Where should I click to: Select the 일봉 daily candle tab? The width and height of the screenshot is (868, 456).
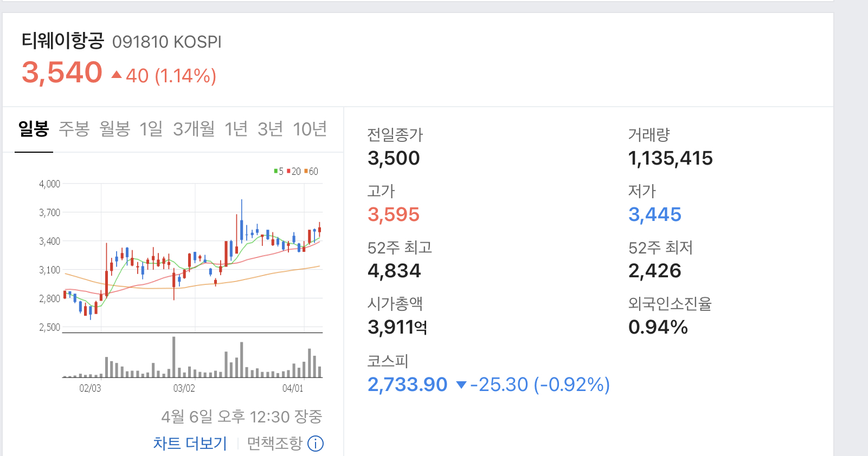(34, 129)
